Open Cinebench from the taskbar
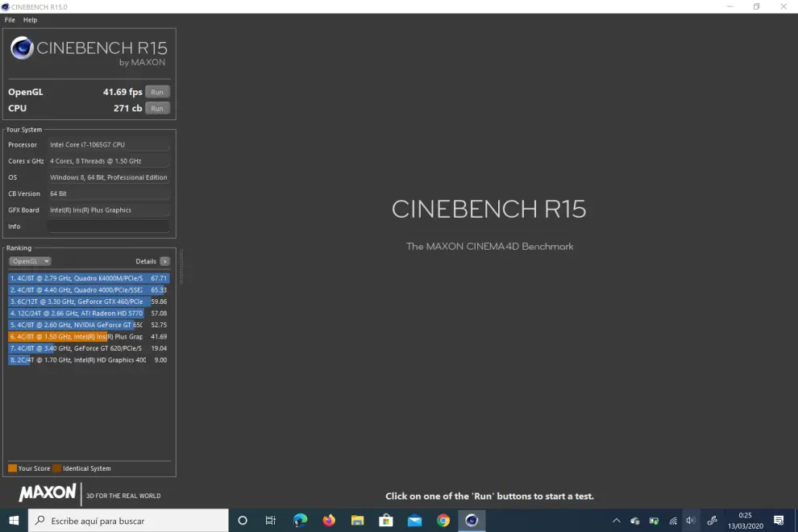 click(472, 521)
